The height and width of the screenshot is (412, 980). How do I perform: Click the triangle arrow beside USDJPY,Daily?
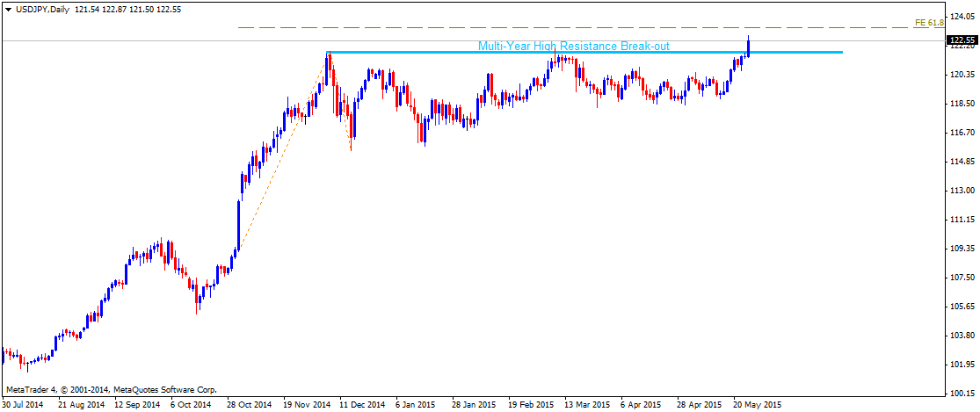coord(8,9)
